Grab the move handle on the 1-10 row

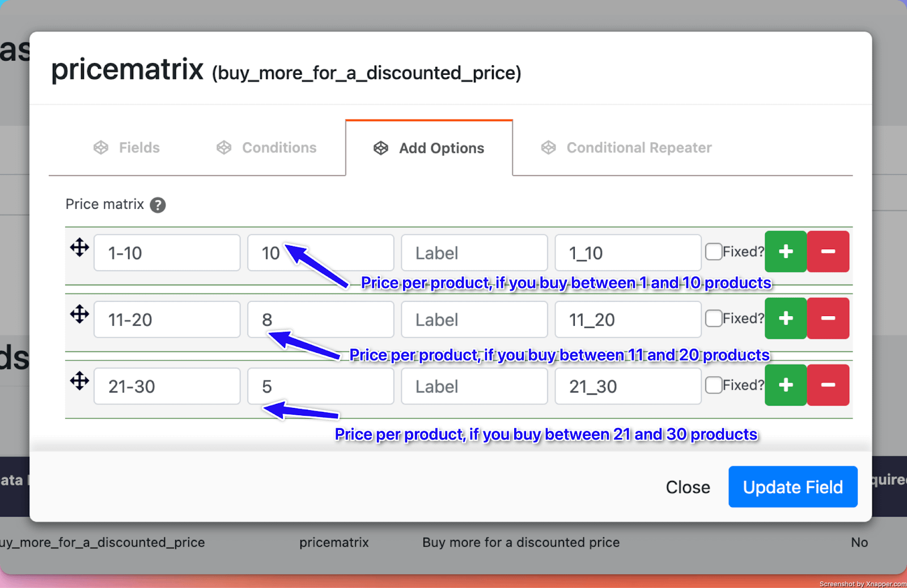click(x=79, y=248)
